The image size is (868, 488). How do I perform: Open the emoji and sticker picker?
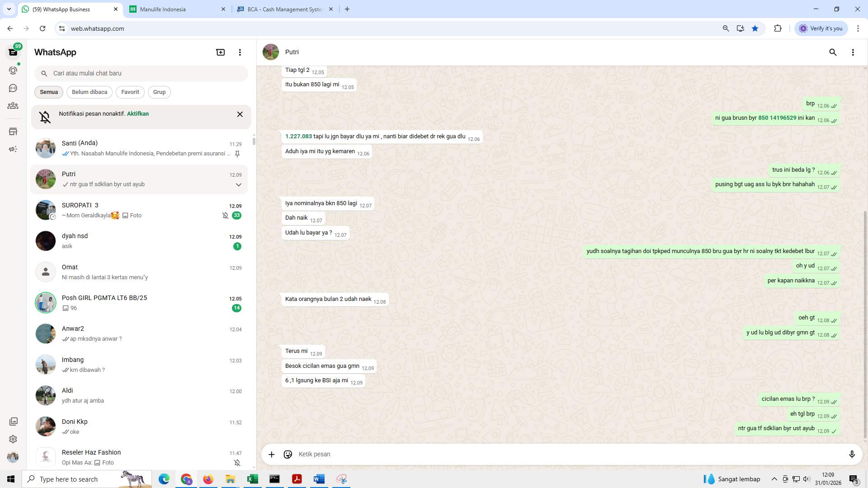pos(288,454)
